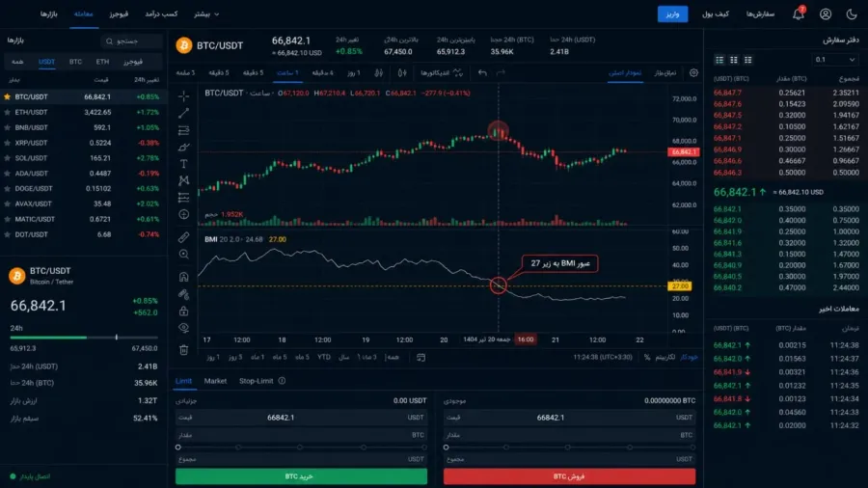Image resolution: width=868 pixels, height=488 pixels.
Task: Click bid price 66,840.2 in order book
Action: 727,287
